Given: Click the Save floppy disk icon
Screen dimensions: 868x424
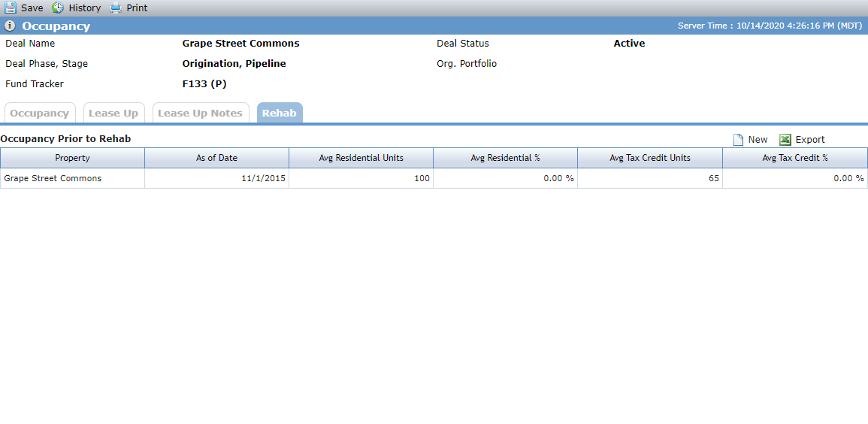Looking at the screenshot, I should (x=10, y=8).
